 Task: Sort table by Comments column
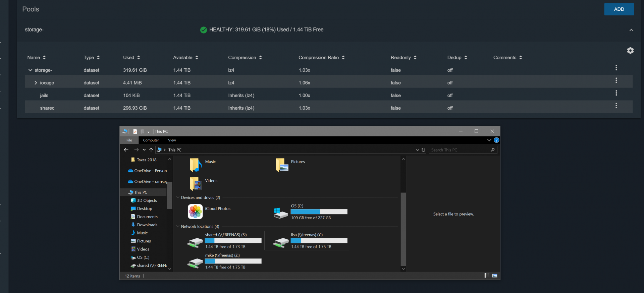pos(507,57)
